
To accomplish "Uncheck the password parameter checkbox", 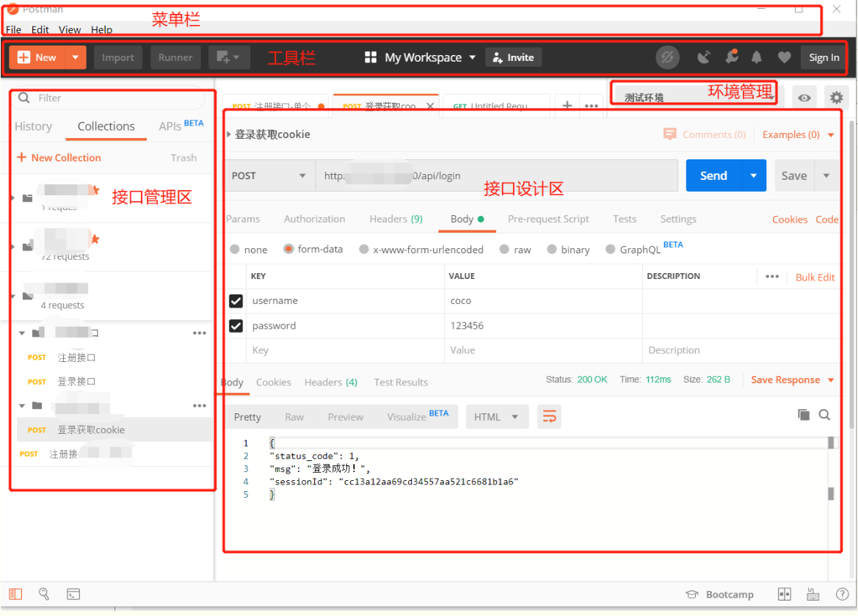I will pos(236,326).
